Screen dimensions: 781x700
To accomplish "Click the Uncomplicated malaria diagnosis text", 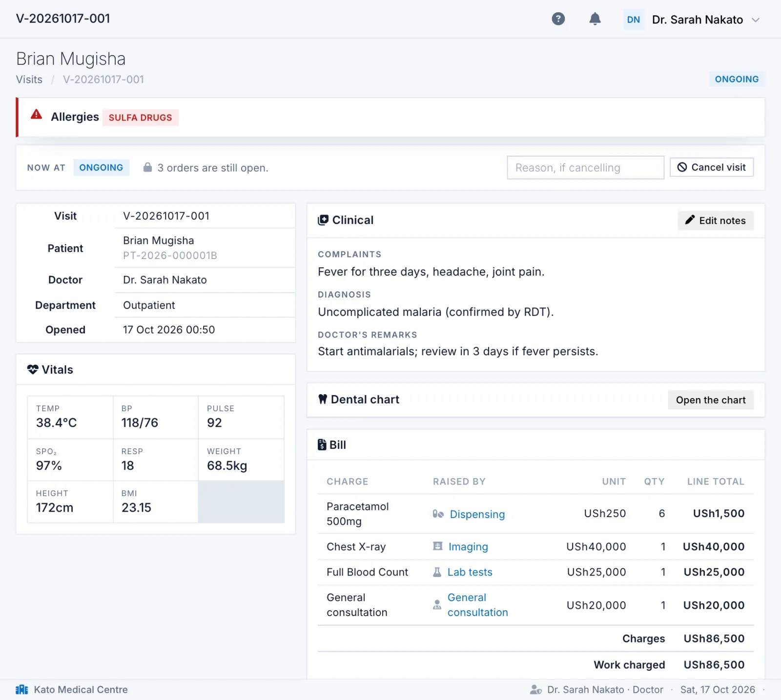I will point(435,312).
